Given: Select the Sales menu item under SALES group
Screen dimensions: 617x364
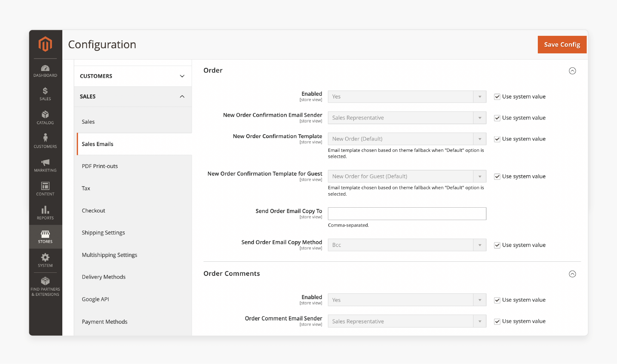Looking at the screenshot, I should click(x=88, y=122).
